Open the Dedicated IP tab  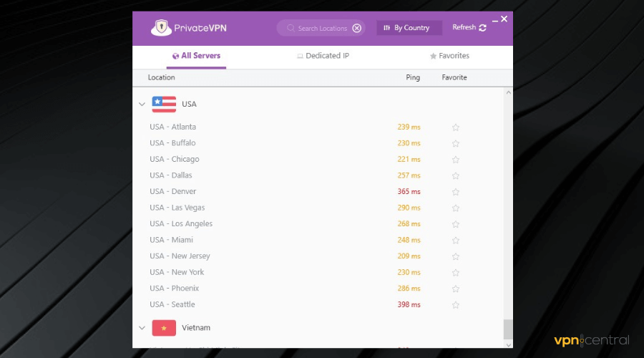click(x=323, y=56)
